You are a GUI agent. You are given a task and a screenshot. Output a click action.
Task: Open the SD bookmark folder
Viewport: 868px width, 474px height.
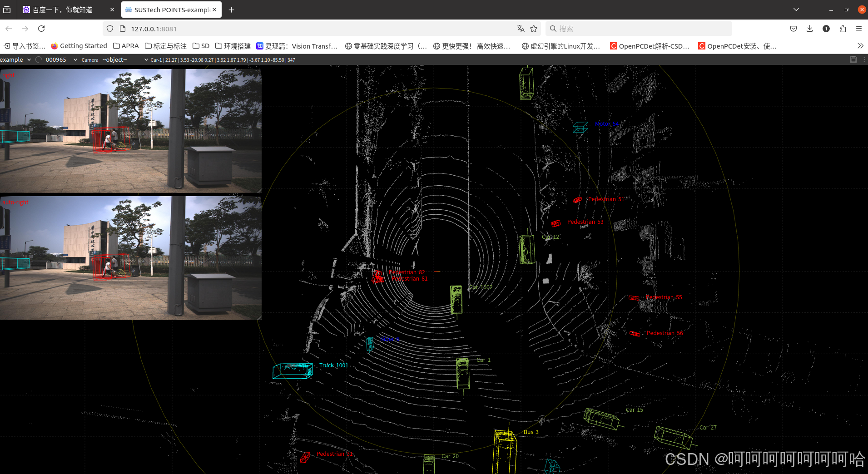[201, 46]
